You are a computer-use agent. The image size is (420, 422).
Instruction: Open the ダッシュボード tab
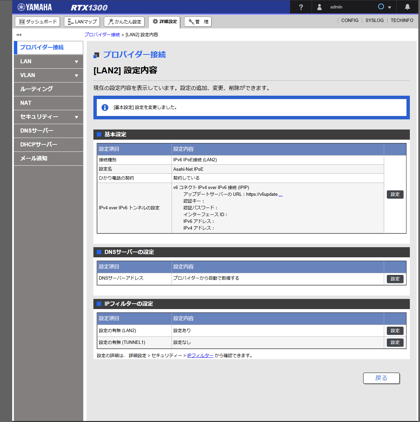click(x=38, y=22)
